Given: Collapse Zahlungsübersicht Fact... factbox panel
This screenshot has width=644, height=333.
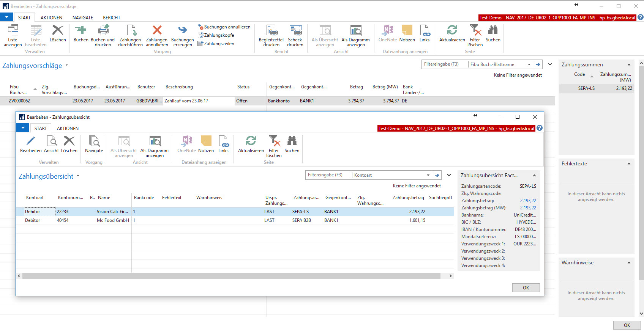Looking at the screenshot, I should (x=534, y=176).
